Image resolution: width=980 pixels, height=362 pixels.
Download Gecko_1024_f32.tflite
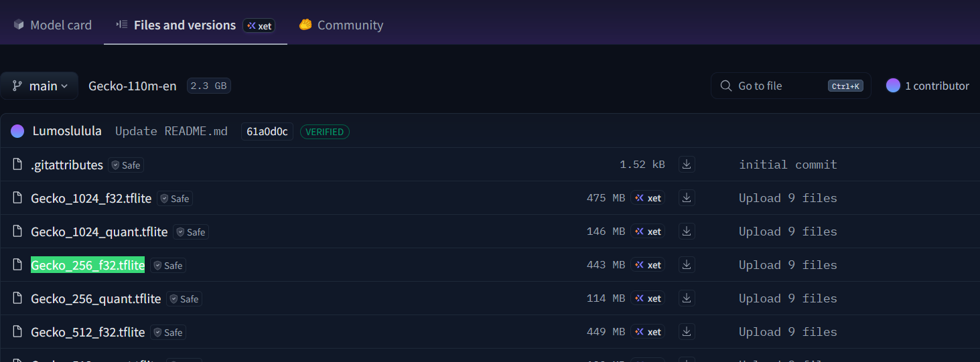(x=687, y=198)
